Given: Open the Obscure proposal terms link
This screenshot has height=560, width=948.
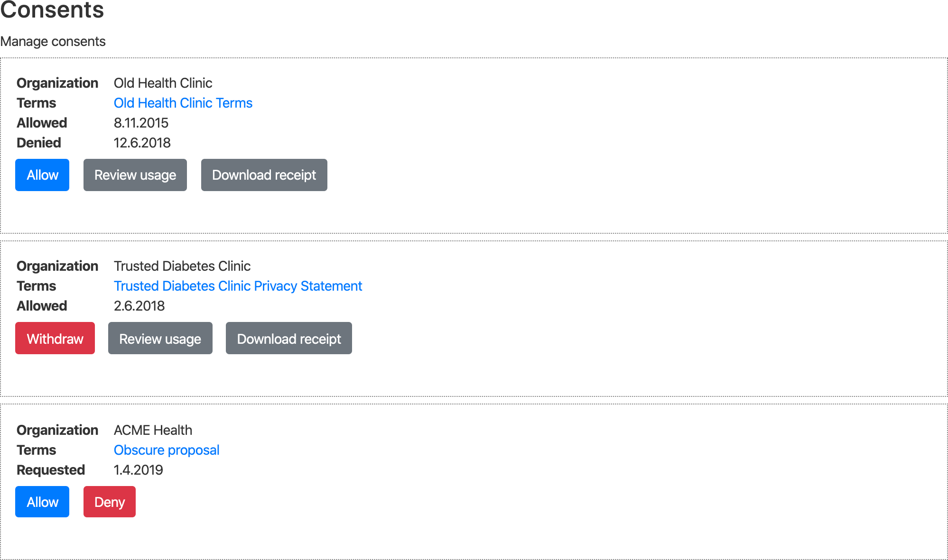Looking at the screenshot, I should pos(167,450).
